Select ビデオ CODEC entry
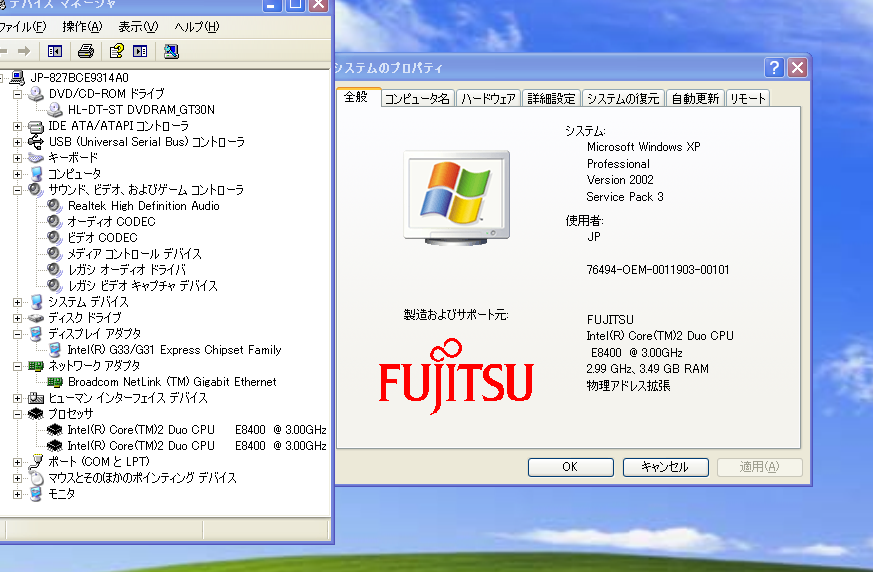Screen dimensions: 873x572 (102, 238)
